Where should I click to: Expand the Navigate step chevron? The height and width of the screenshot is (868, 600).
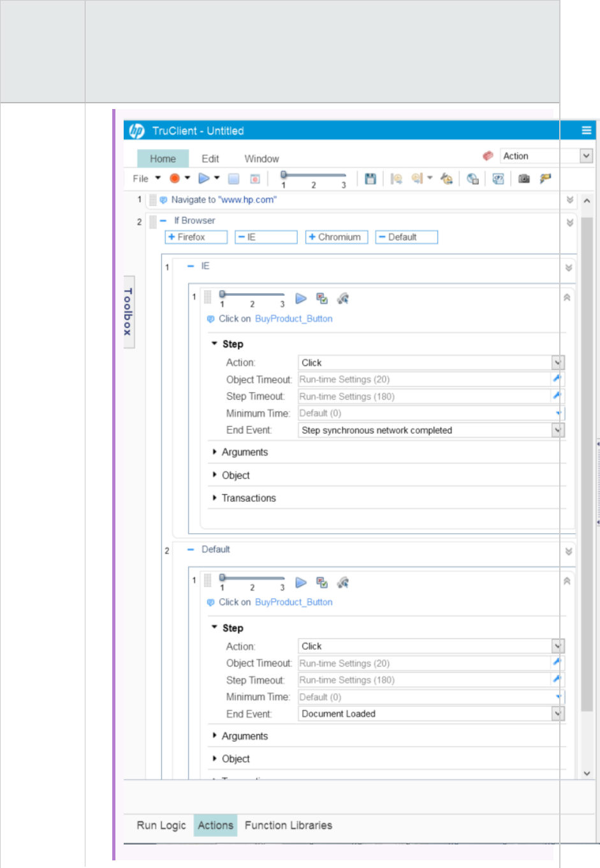click(570, 200)
